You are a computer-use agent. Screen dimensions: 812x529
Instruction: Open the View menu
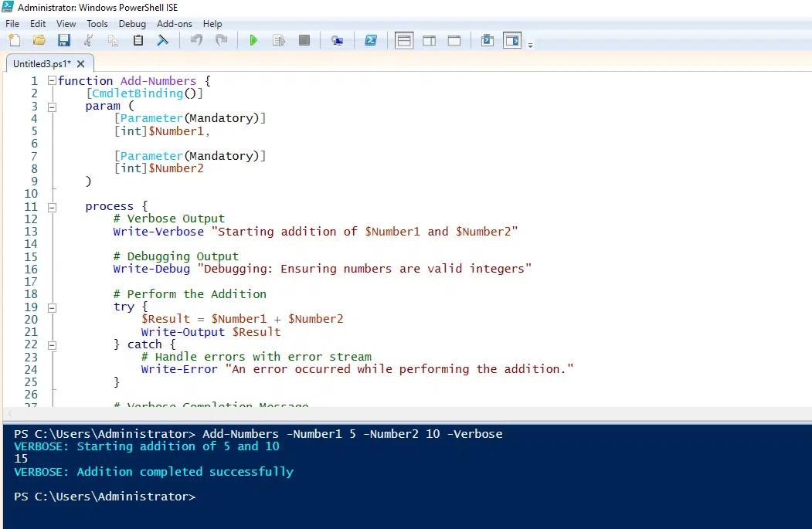coord(66,24)
